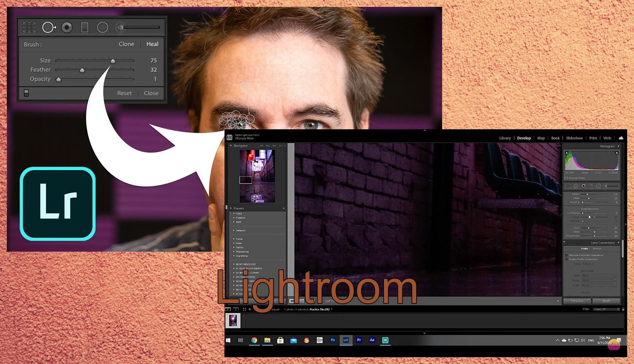Open the Develop module
This screenshot has width=634, height=364.
click(x=524, y=138)
